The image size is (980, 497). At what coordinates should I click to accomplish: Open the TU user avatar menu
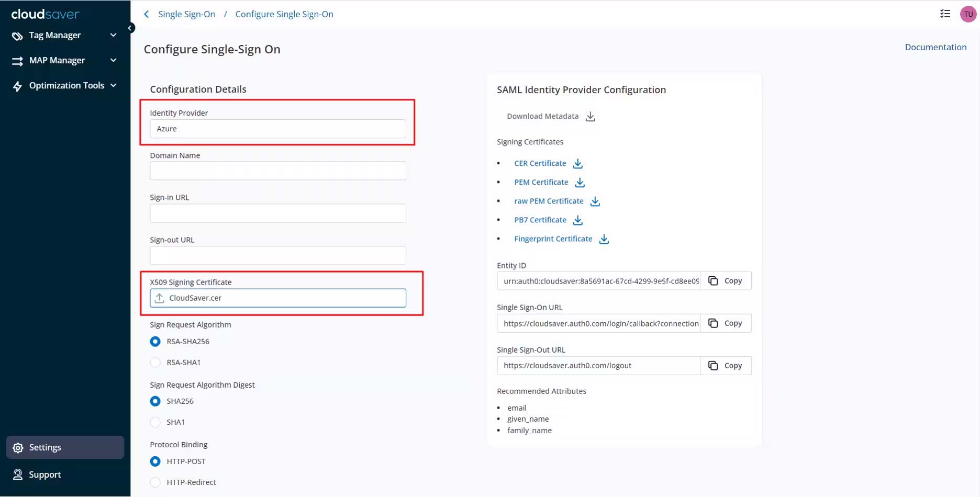point(968,14)
